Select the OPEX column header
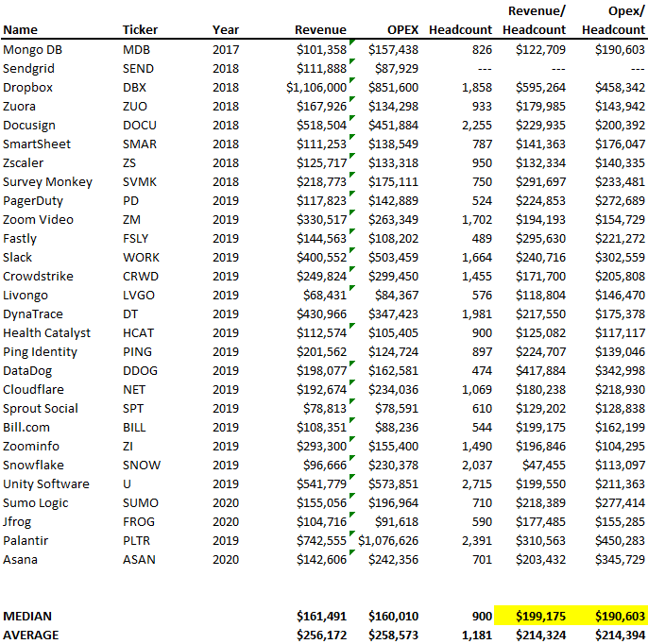 pos(402,30)
